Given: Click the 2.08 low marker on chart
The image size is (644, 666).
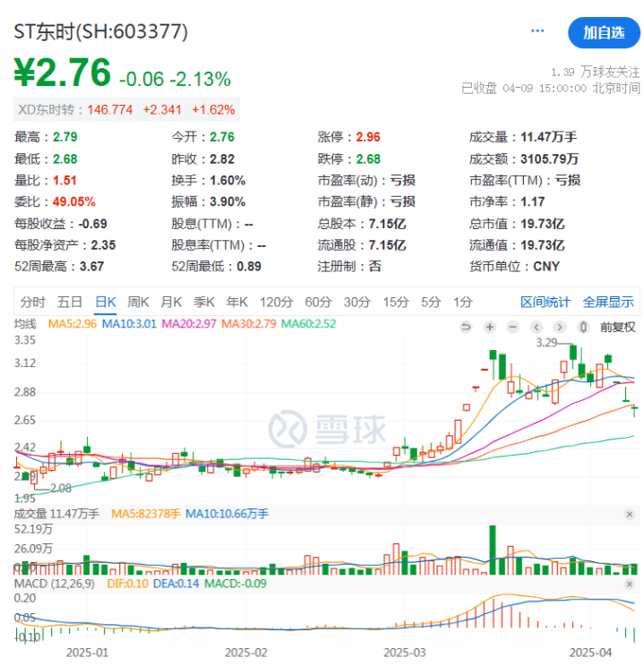Looking at the screenshot, I should click(x=61, y=489).
